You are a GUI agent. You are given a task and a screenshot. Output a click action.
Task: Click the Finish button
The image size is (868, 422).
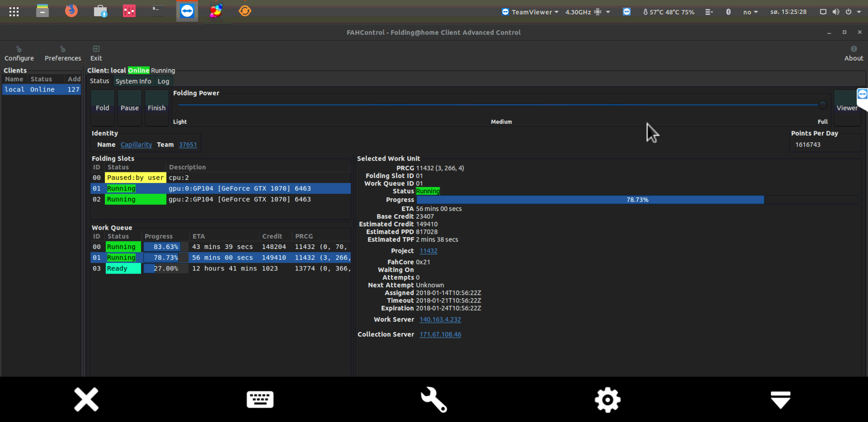click(156, 108)
